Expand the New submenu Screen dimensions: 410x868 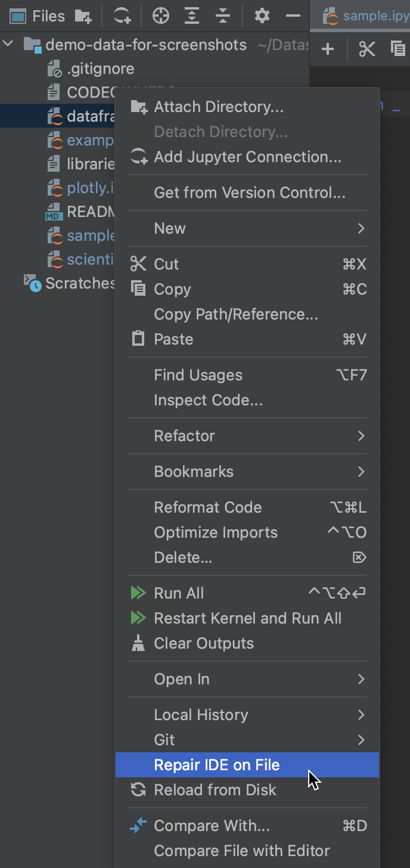(x=247, y=228)
